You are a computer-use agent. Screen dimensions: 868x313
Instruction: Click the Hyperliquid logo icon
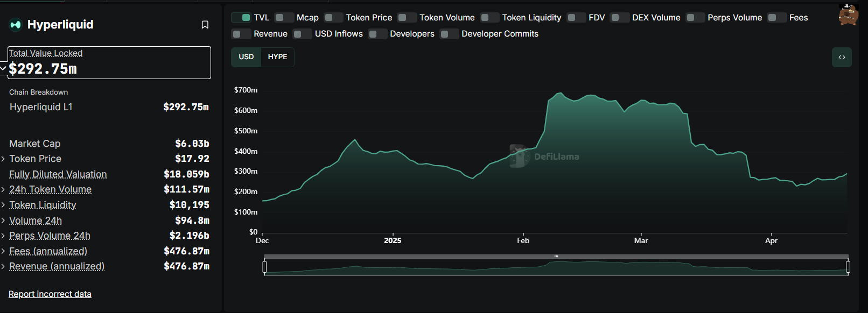tap(16, 24)
